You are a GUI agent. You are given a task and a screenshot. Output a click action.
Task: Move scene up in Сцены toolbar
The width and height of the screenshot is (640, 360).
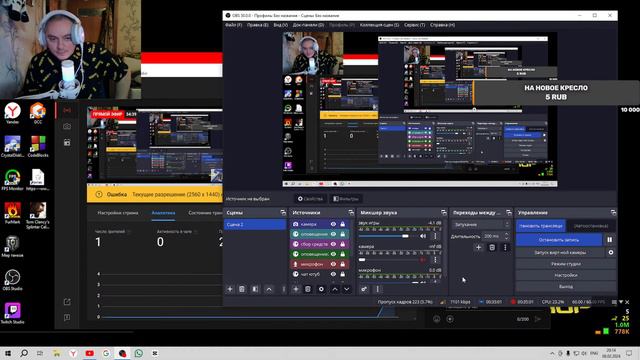(x=269, y=289)
